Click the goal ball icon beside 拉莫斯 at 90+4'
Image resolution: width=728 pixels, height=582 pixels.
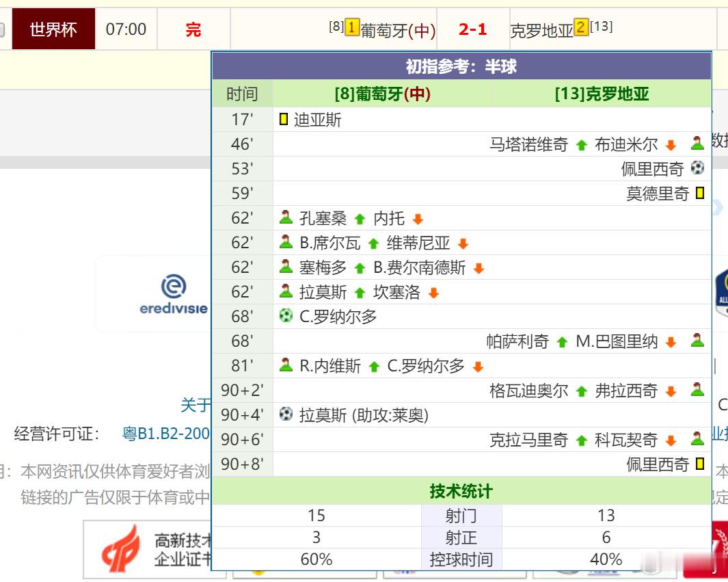[286, 413]
